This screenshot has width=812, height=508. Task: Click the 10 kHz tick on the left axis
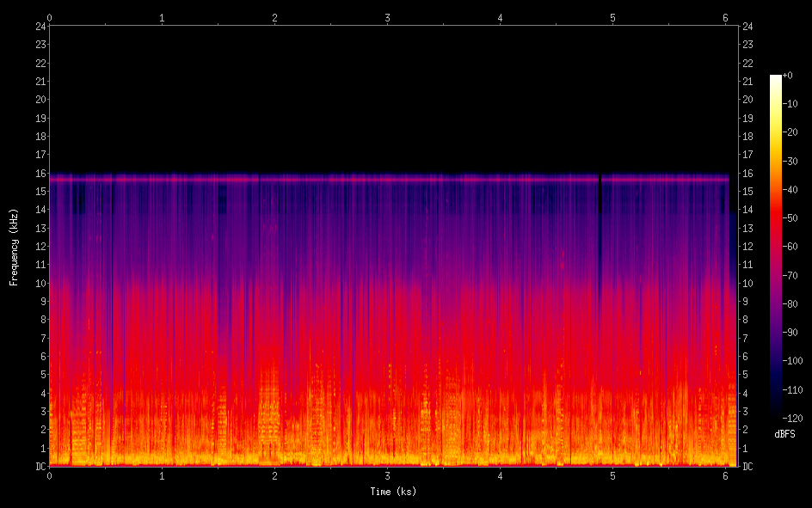[39, 283]
